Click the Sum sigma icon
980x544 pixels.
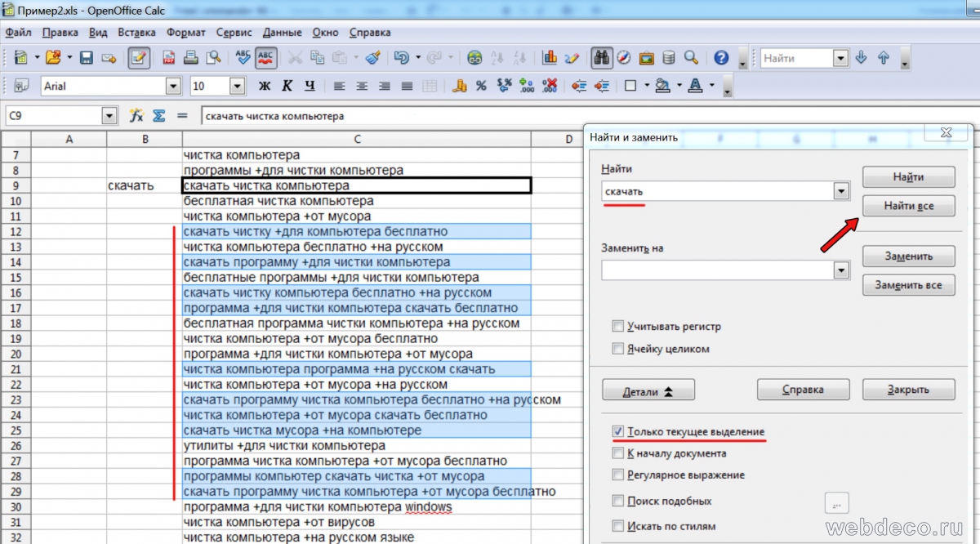[159, 116]
